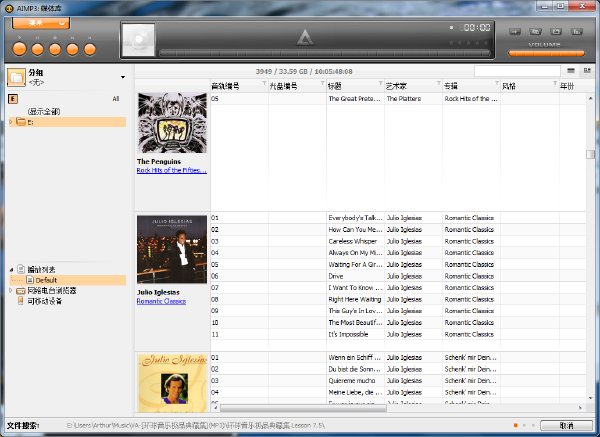This screenshot has width=600, height=437.
Task: Toggle the 00:00 time display mode
Action: click(476, 28)
